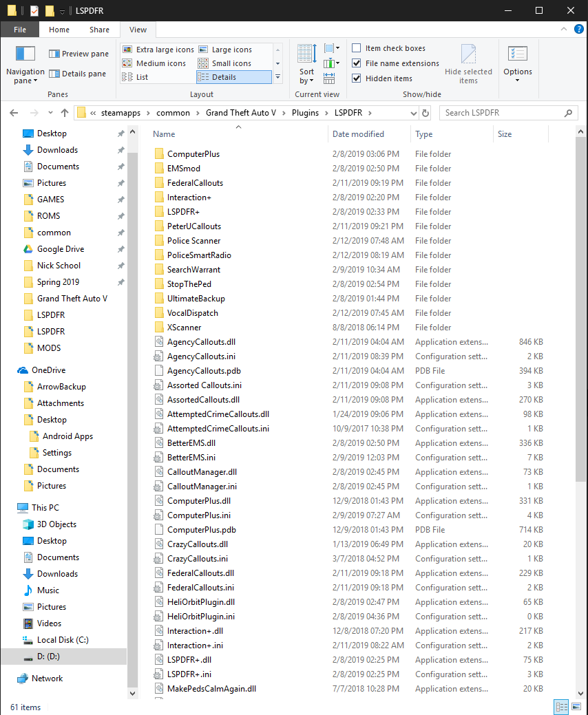Open the Group by dropdown icon
This screenshot has width=588, height=715.
click(332, 48)
